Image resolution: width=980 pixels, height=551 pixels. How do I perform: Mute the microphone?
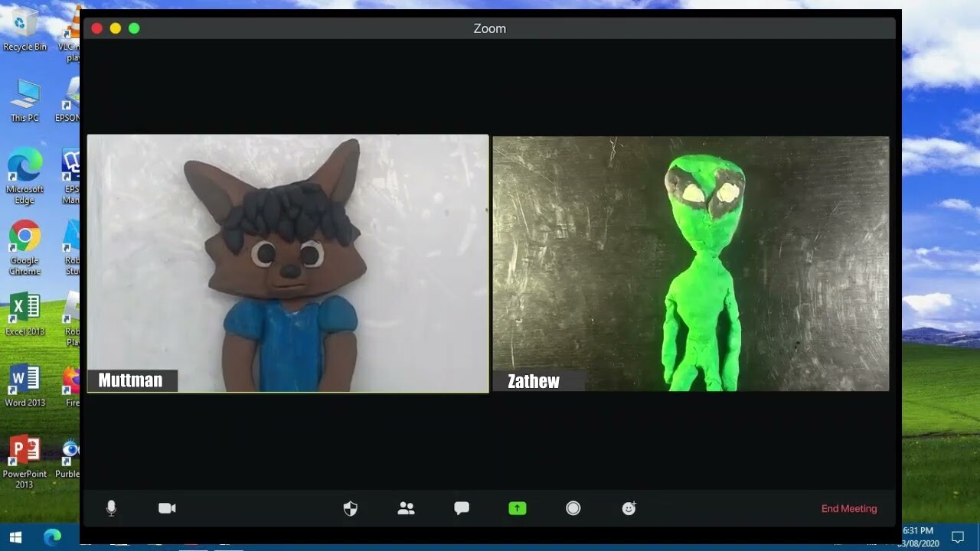[111, 508]
